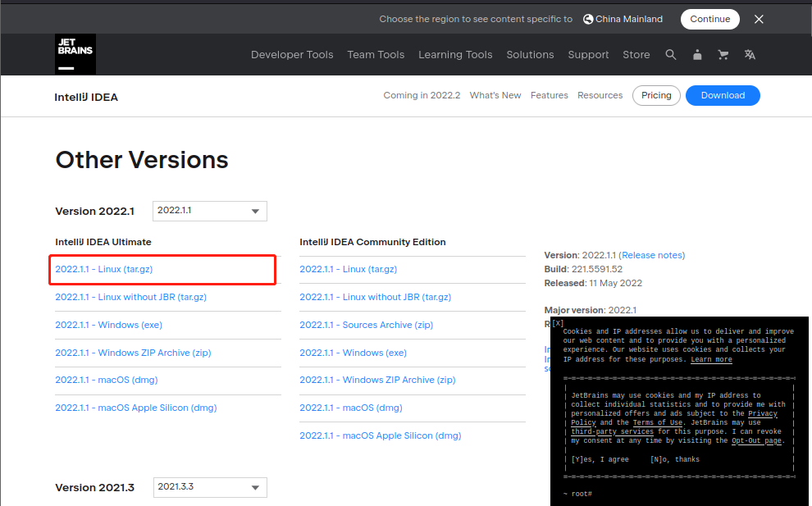Open Features page
This screenshot has width=812, height=506.
549,95
